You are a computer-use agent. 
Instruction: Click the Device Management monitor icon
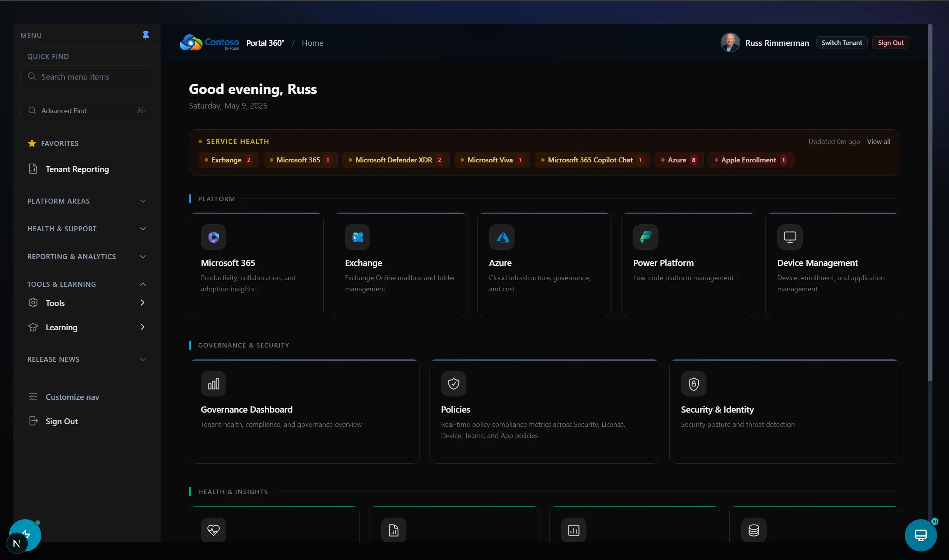[x=790, y=237]
